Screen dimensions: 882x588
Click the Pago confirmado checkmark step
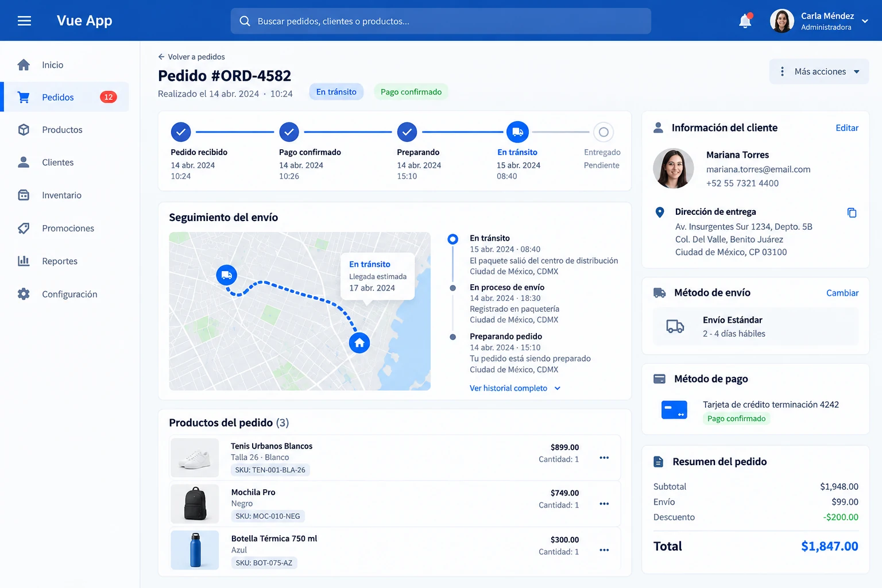[x=289, y=132]
